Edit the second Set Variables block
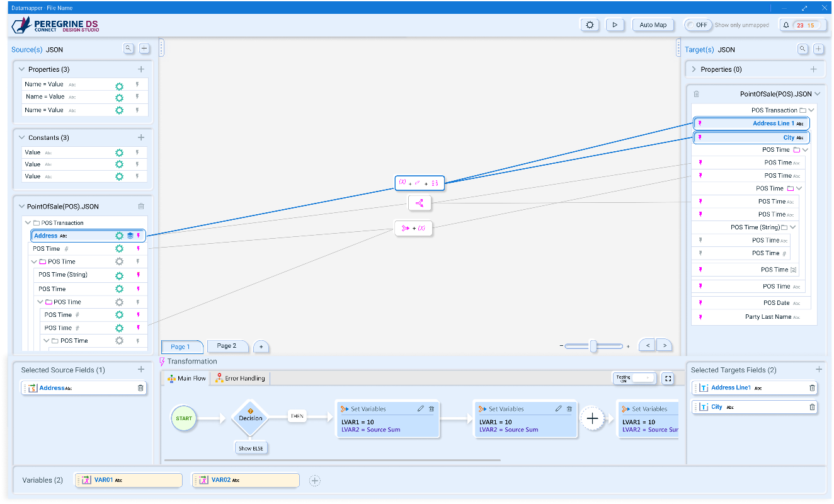834x504 pixels. point(558,409)
